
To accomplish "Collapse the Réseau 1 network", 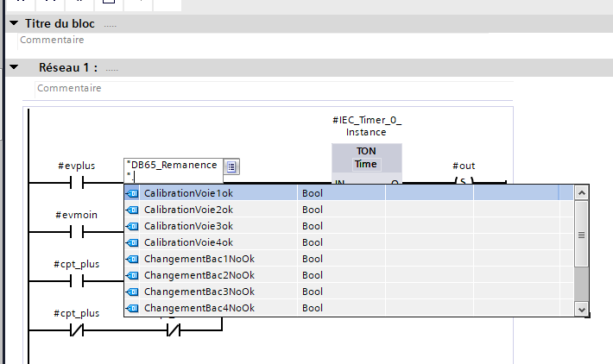I will 13,67.
